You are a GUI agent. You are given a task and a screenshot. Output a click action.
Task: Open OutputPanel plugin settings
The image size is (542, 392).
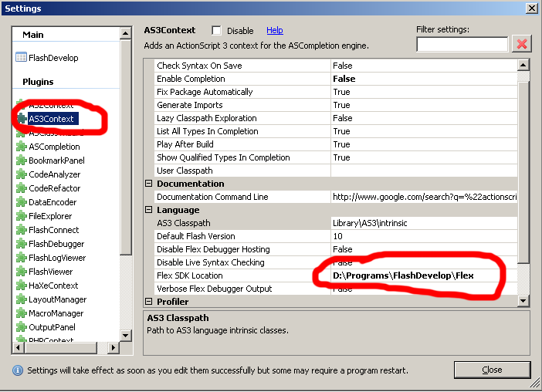click(52, 327)
